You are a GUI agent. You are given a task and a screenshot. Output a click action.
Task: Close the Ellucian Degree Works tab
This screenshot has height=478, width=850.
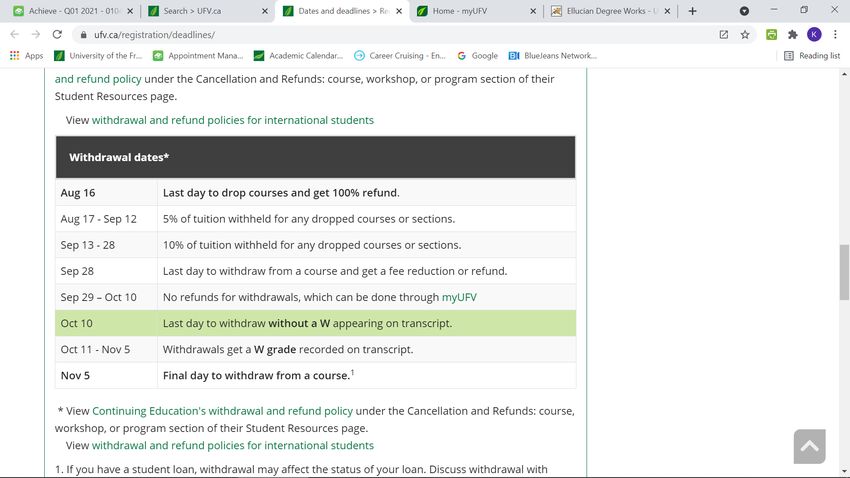[x=667, y=11]
